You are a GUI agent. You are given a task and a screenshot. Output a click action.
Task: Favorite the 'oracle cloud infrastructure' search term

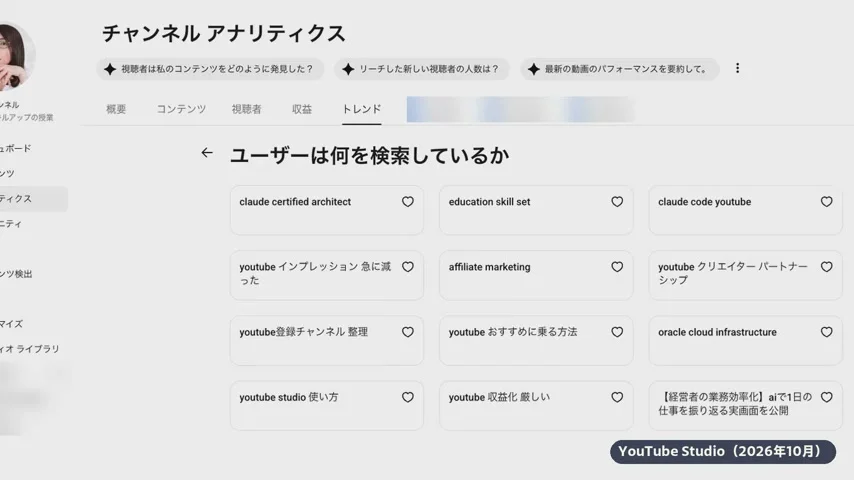pyautogui.click(x=826, y=332)
